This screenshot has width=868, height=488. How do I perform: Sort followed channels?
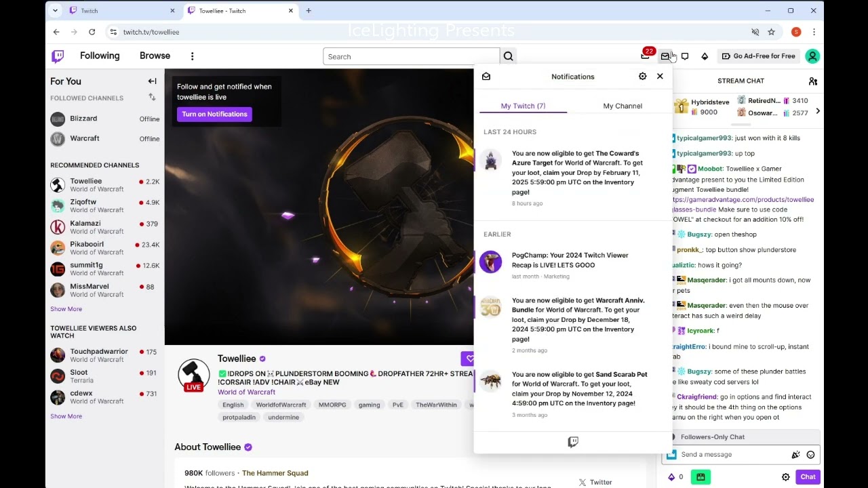pyautogui.click(x=152, y=98)
